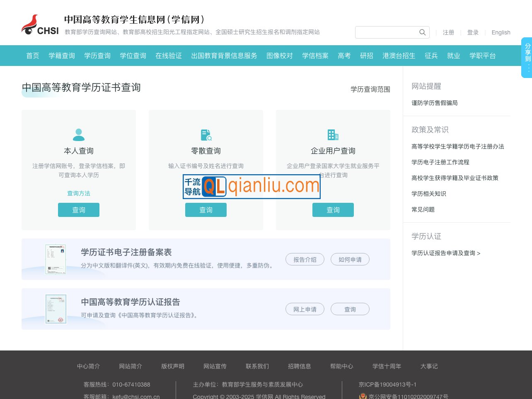
Task: Click the 学历证书电子注册备案表 certificate thumbnail
Action: 56,259
